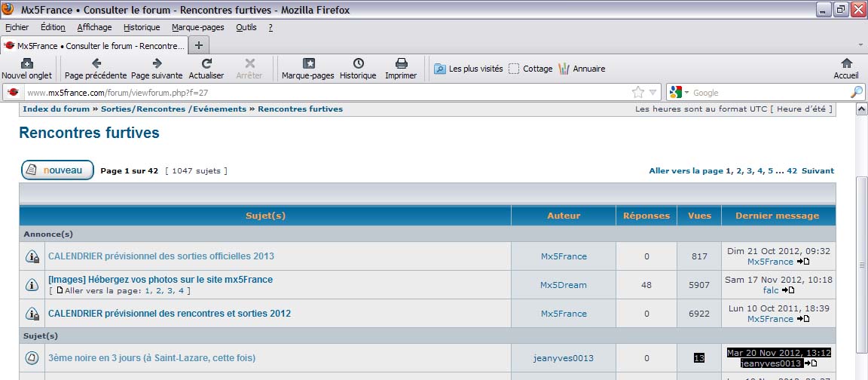Print the page with Imprimer
This screenshot has height=380, width=868.
[x=402, y=69]
